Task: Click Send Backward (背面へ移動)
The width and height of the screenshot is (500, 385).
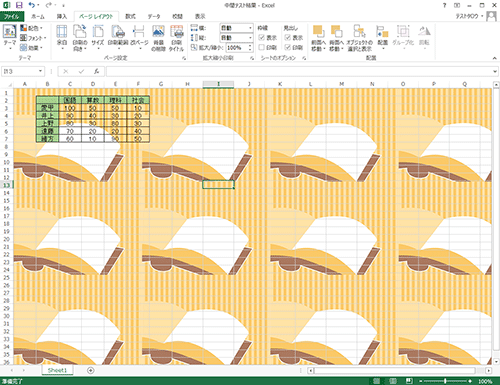Action: pos(336,37)
